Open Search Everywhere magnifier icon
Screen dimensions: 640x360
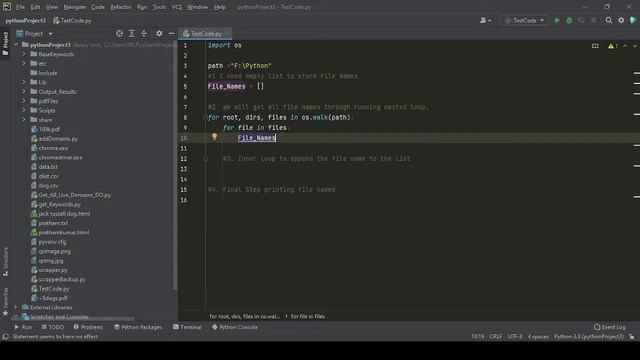click(609, 20)
